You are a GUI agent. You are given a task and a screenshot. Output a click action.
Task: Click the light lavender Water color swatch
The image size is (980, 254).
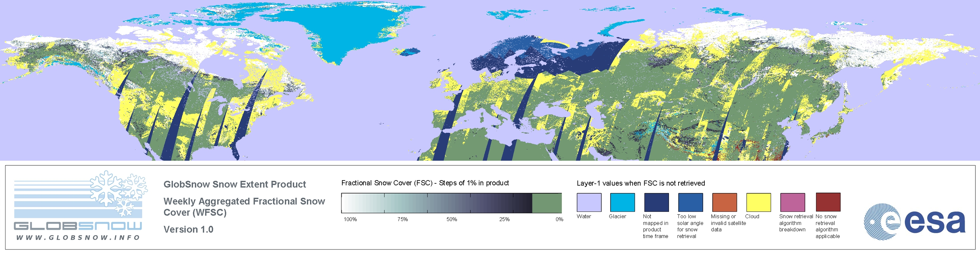589,202
